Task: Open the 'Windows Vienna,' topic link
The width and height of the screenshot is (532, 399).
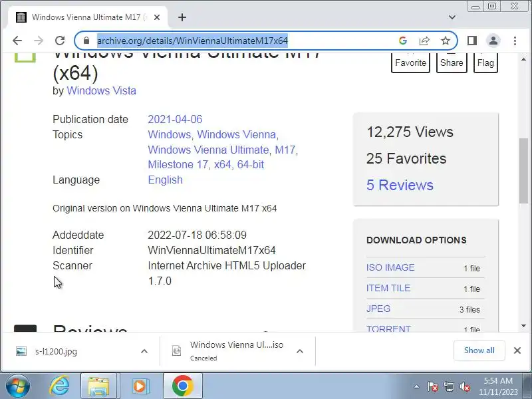Action: tap(237, 135)
